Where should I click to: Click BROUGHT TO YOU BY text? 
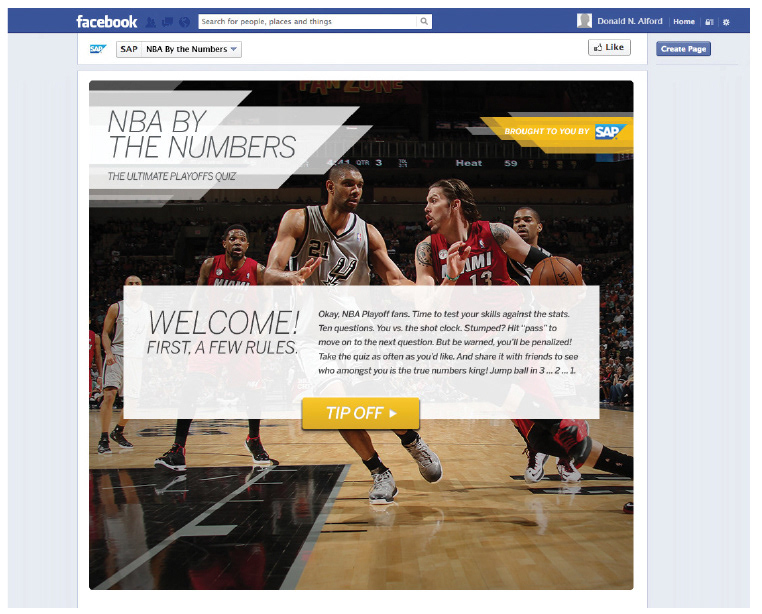tap(547, 131)
